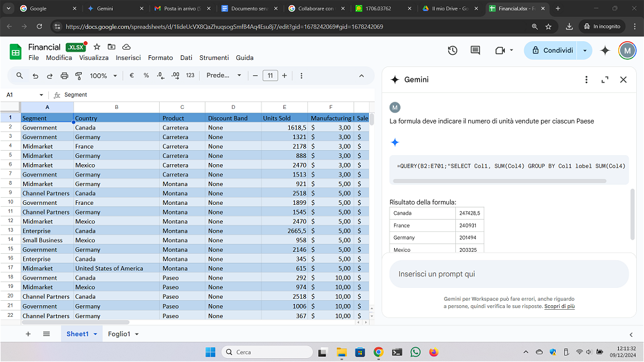
Task: Open the name box A1 dropdown
Action: click(x=41, y=95)
